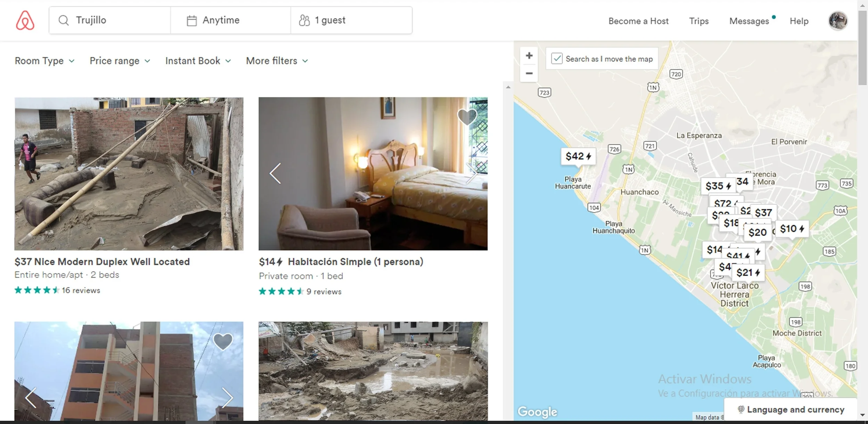Viewport: 868px width, 424px height.
Task: Open the 1 guest selector
Action: coord(351,20)
